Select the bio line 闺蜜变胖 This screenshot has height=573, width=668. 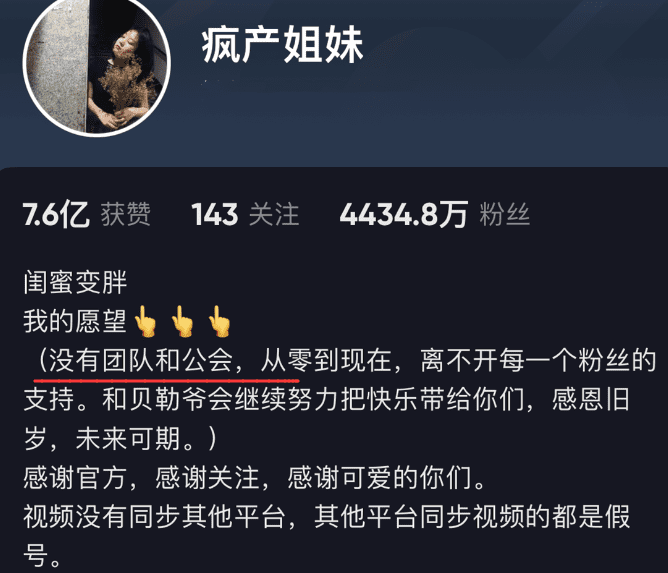(75, 282)
